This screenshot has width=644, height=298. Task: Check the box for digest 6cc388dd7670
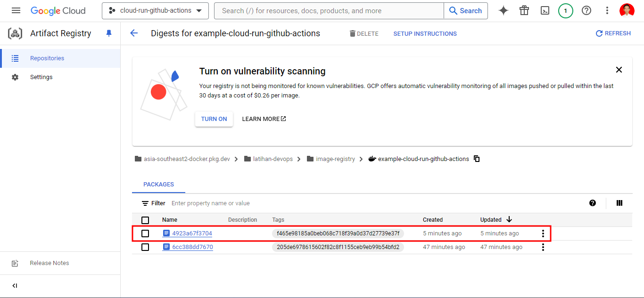coord(145,247)
